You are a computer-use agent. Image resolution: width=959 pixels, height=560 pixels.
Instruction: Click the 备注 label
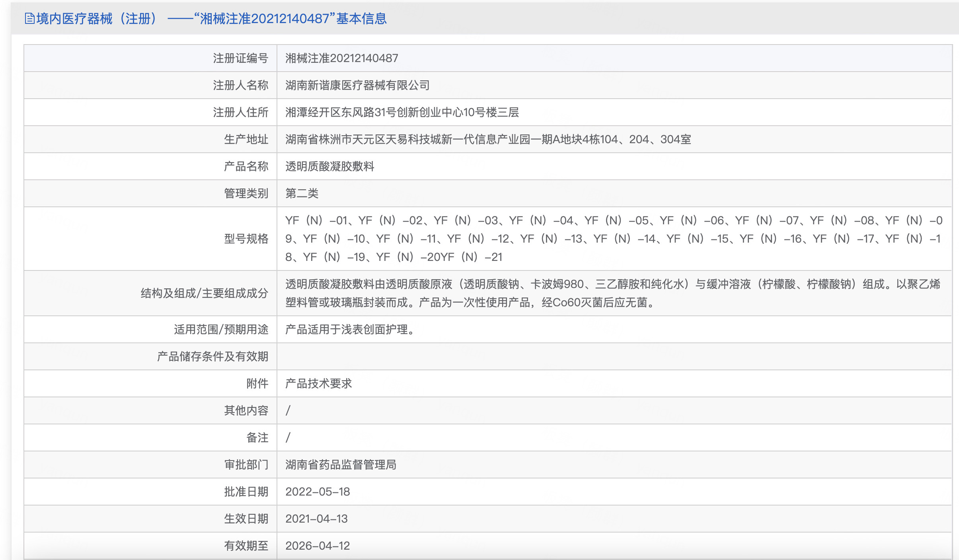pyautogui.click(x=257, y=437)
